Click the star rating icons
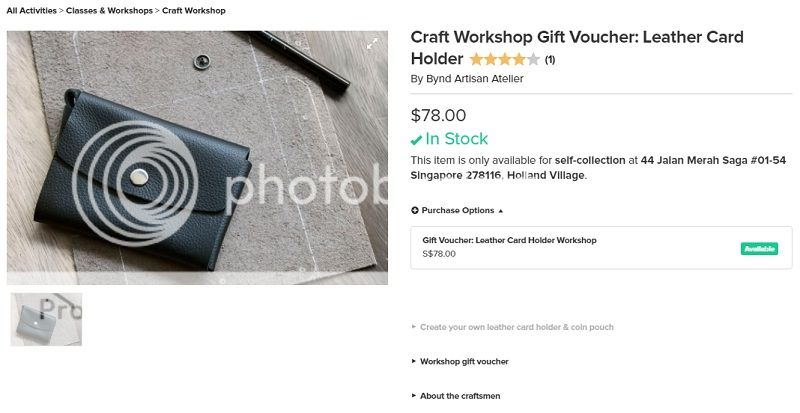Screen dimensions: 800x413 [504, 60]
